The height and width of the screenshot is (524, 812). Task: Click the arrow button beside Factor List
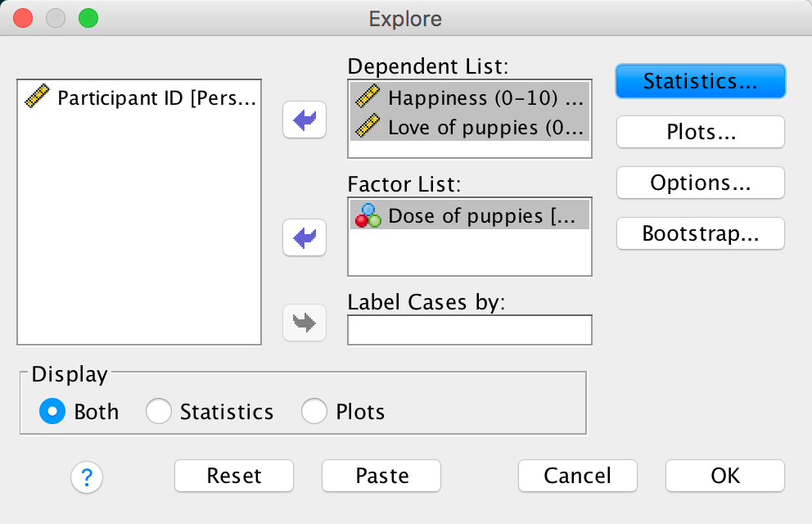[x=304, y=239]
